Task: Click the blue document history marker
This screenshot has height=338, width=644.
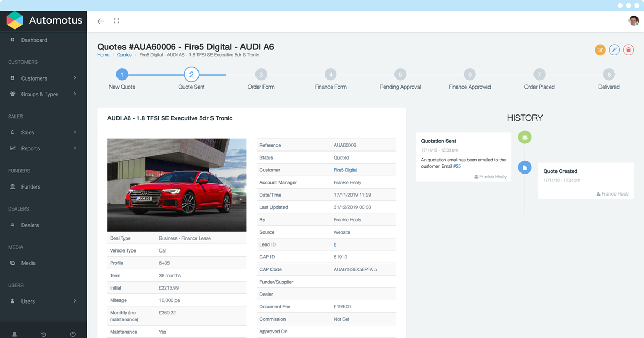Action: coord(525,168)
